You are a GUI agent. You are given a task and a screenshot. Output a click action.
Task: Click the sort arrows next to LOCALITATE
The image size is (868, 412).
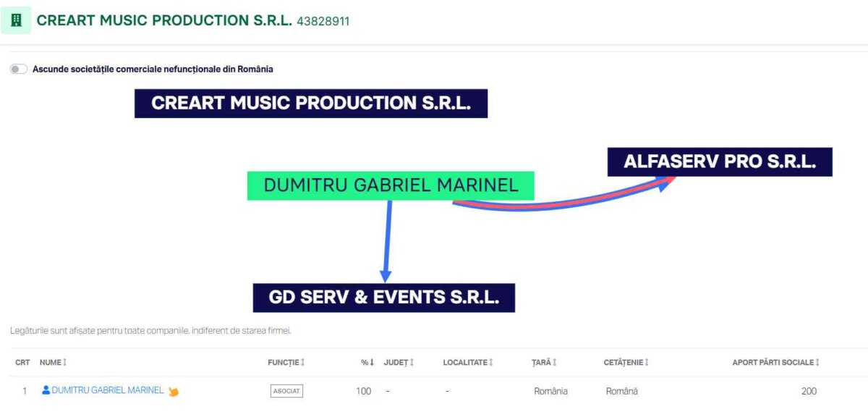click(491, 362)
